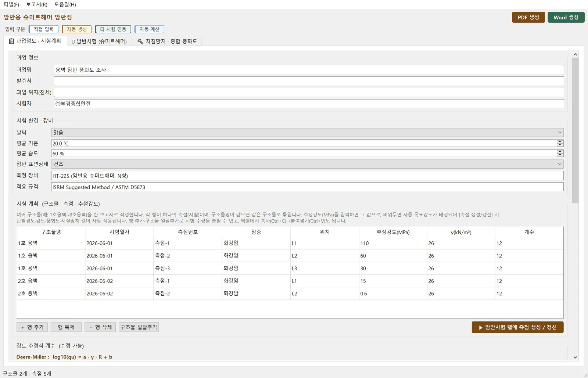Click the empty 발주처 field
The height and width of the screenshot is (378, 588).
tap(309, 81)
